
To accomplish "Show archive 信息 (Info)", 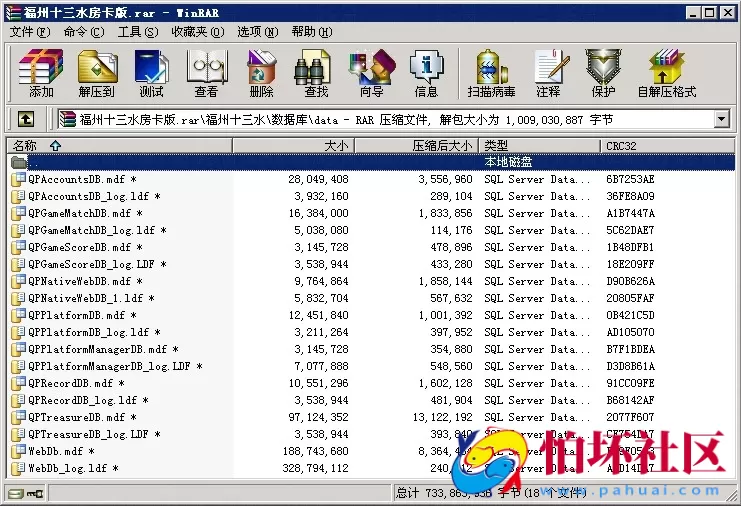I will pos(426,73).
